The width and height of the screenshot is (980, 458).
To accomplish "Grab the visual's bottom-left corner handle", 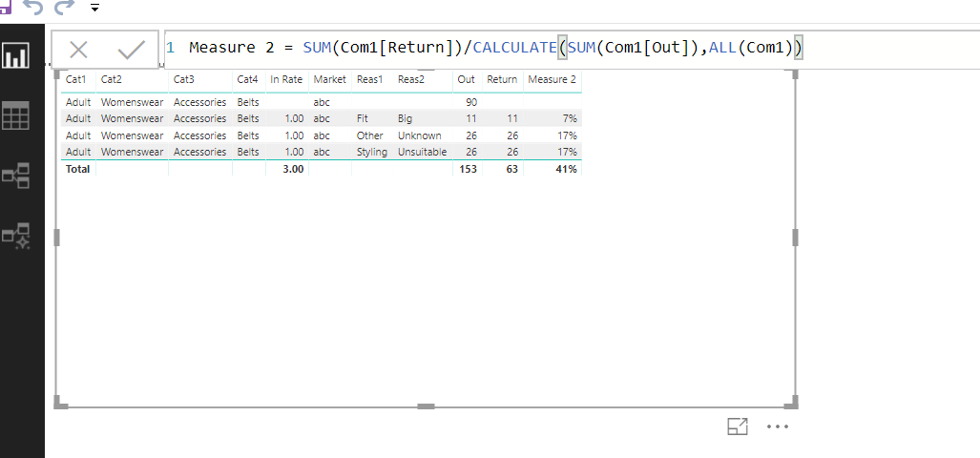I will pos(60,403).
